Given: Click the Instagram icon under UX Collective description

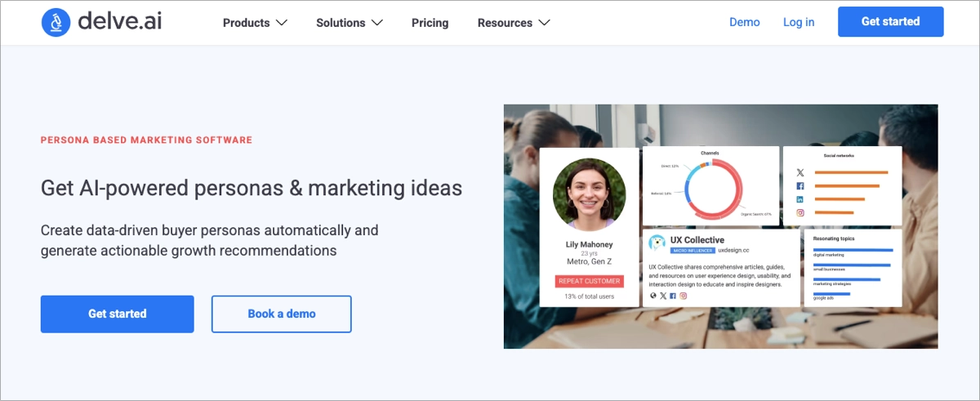Looking at the screenshot, I should (684, 296).
